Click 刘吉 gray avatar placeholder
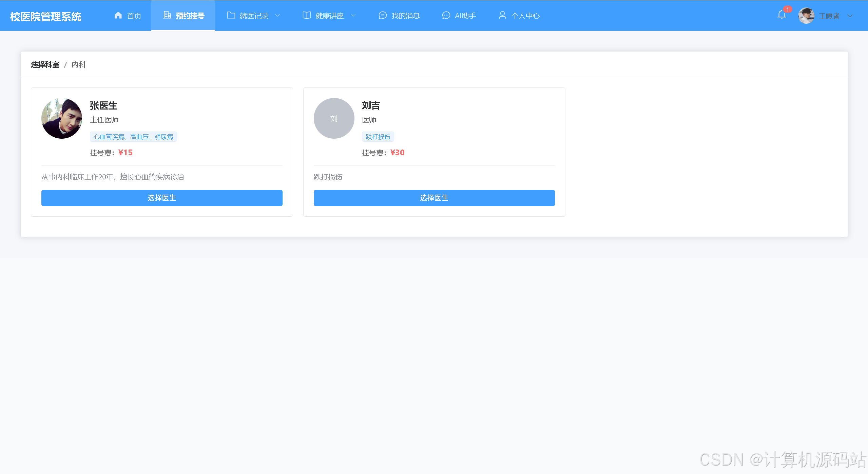This screenshot has width=868, height=474. (334, 118)
